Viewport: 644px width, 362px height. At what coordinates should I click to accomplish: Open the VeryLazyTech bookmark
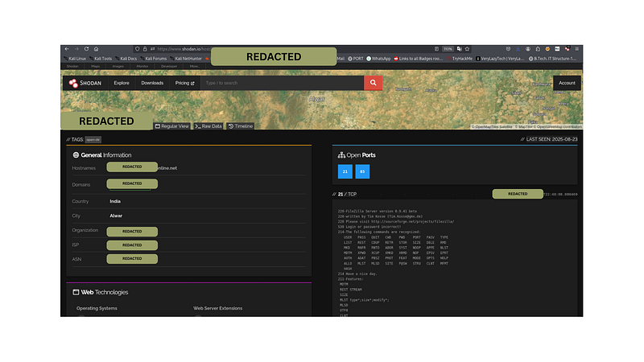click(x=500, y=59)
